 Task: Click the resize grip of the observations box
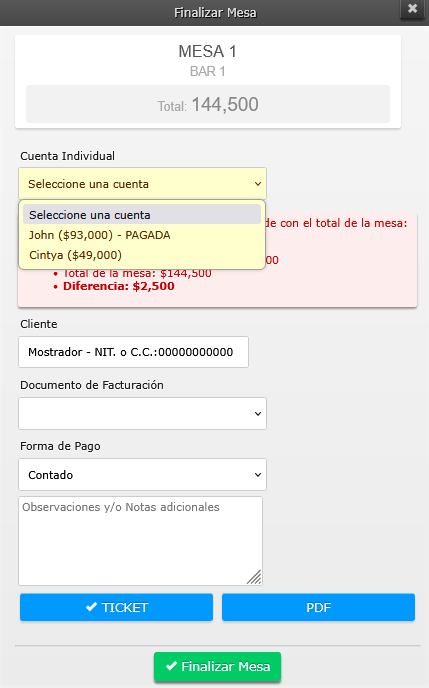pos(254,577)
